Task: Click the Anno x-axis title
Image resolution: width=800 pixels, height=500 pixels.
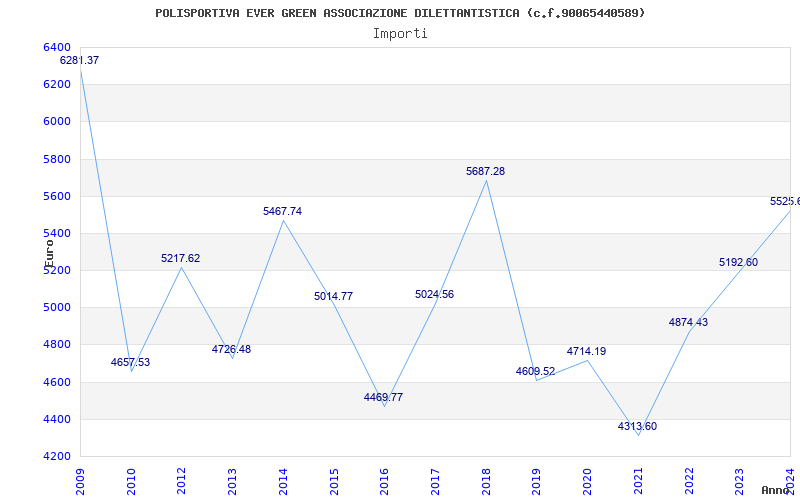Action: click(776, 490)
